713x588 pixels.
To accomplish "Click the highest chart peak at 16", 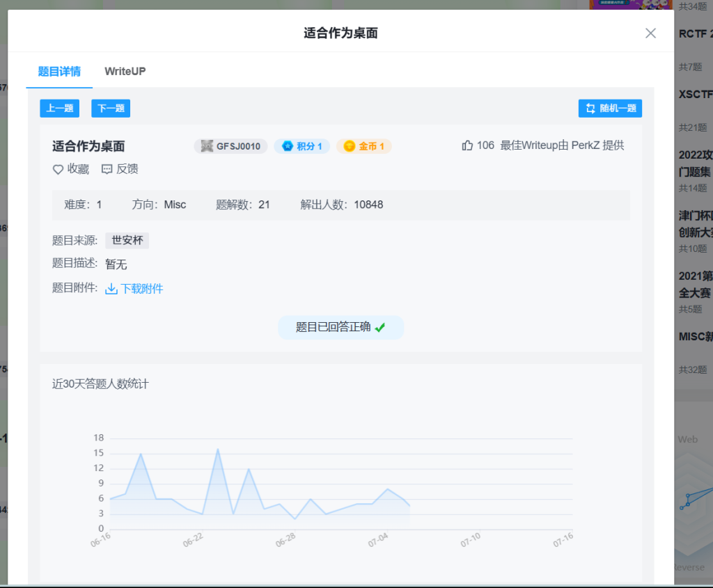I will click(x=218, y=449).
